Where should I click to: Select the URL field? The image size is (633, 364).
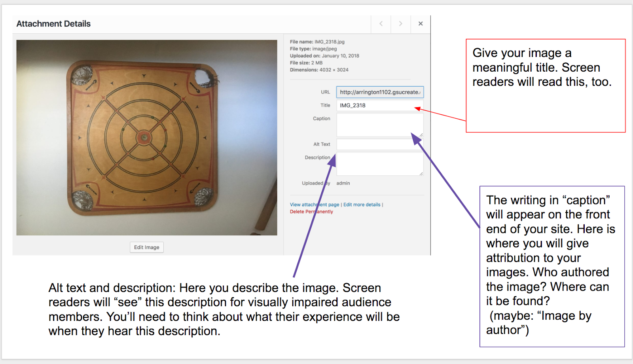(380, 92)
